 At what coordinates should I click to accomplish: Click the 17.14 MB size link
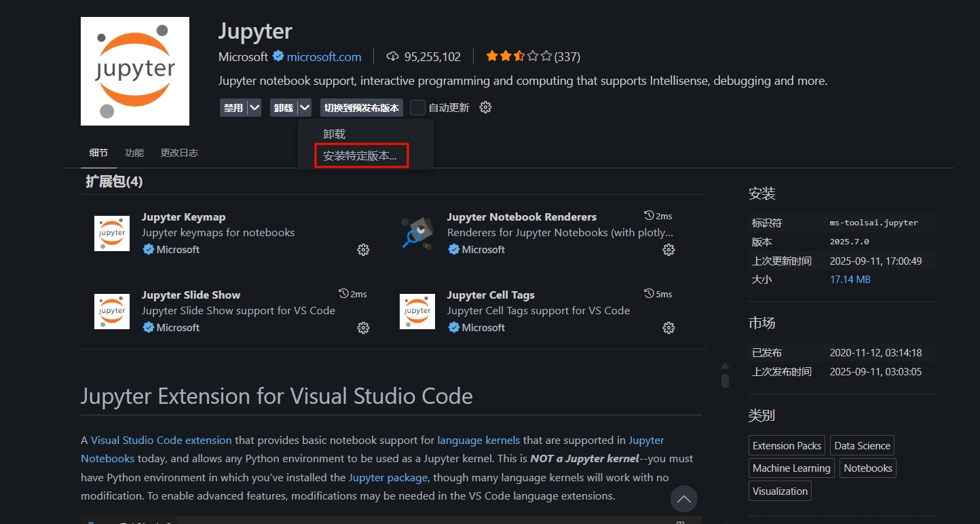pyautogui.click(x=849, y=279)
